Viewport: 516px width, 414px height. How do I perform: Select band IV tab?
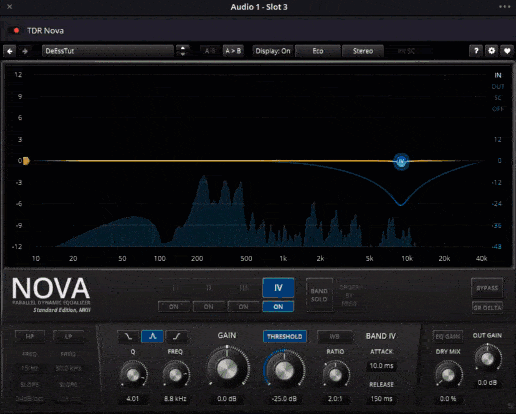[x=278, y=288]
